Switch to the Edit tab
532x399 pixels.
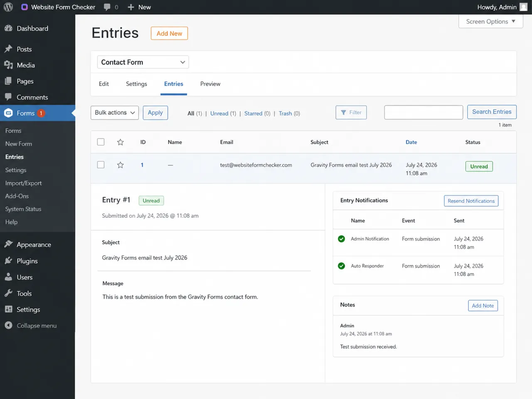click(x=104, y=84)
